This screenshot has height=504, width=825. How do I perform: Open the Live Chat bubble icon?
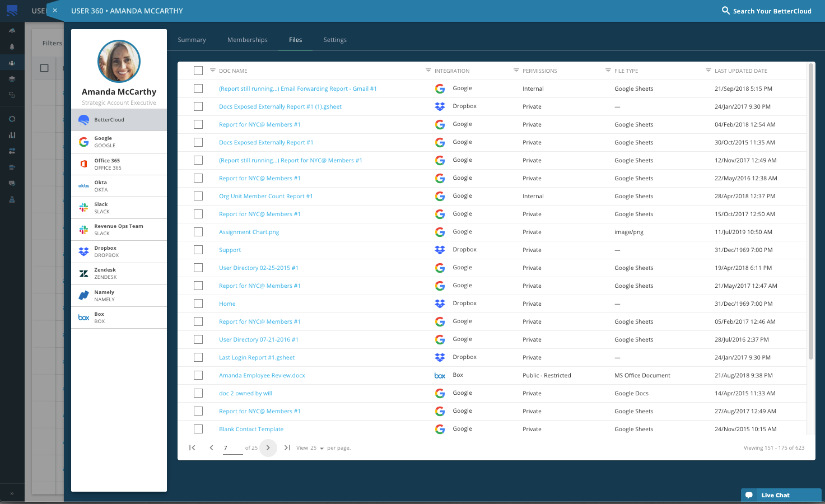(749, 495)
